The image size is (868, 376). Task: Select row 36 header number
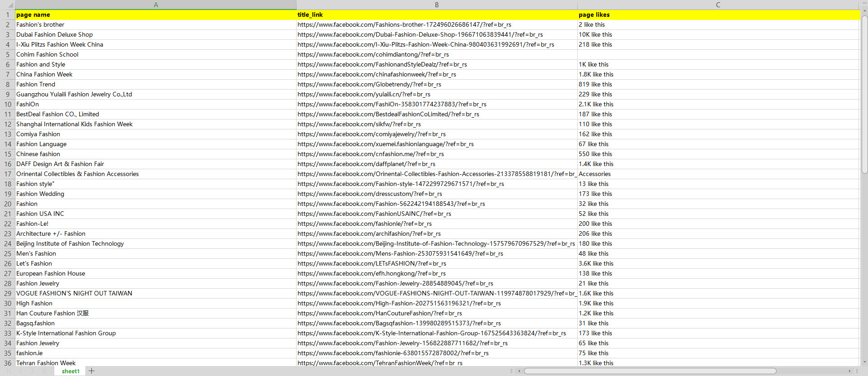[x=8, y=363]
